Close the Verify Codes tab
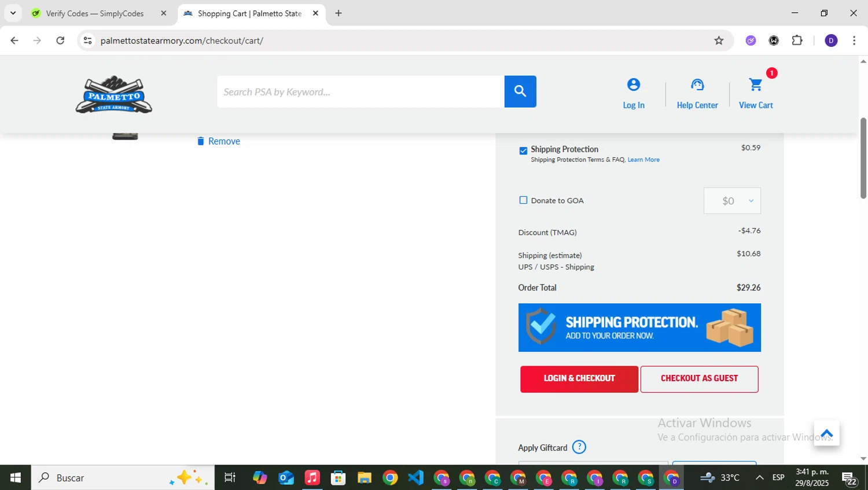Viewport: 868px width, 490px height. (x=163, y=13)
